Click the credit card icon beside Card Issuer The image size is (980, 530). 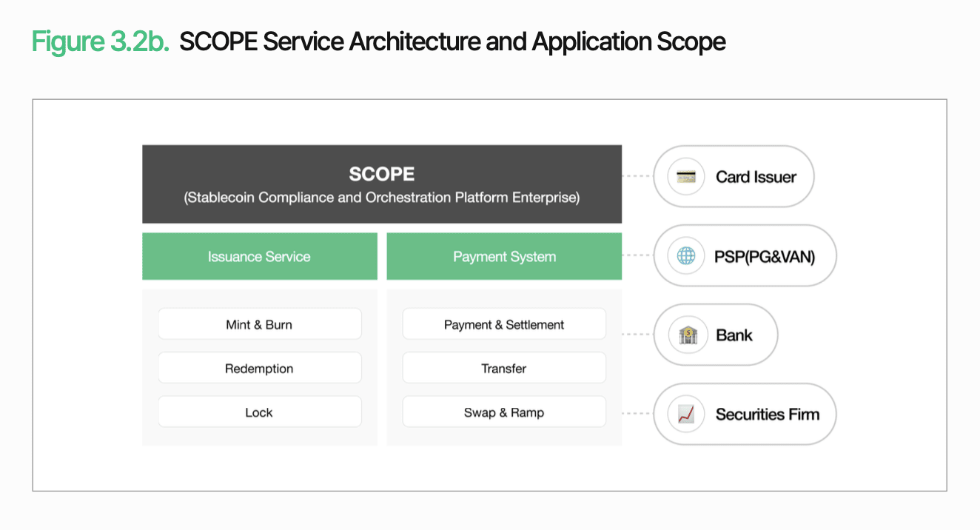click(685, 177)
